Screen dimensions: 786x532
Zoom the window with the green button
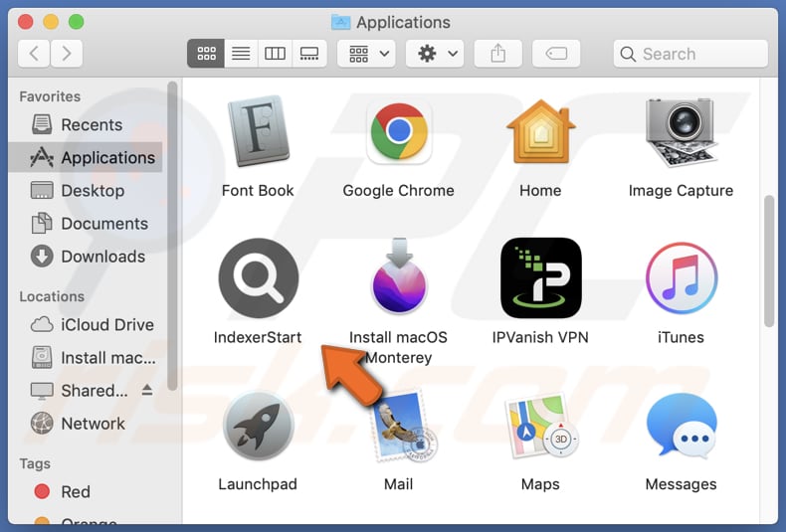(77, 22)
